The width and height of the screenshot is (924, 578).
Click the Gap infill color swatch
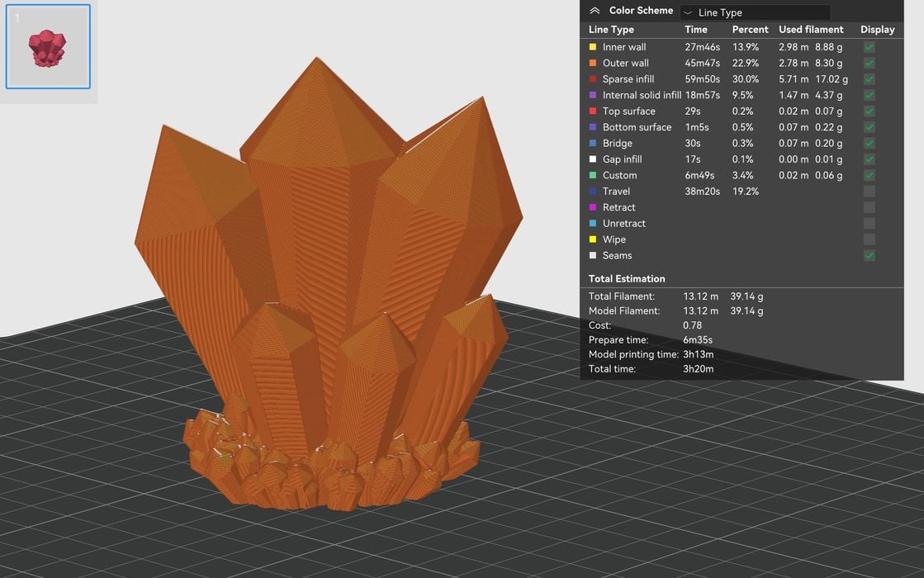tap(593, 159)
